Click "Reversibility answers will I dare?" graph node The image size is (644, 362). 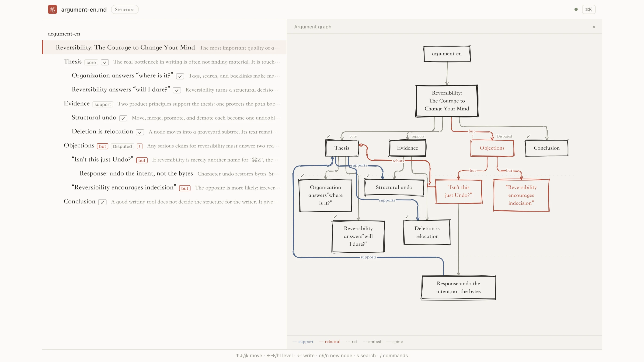[x=358, y=236]
